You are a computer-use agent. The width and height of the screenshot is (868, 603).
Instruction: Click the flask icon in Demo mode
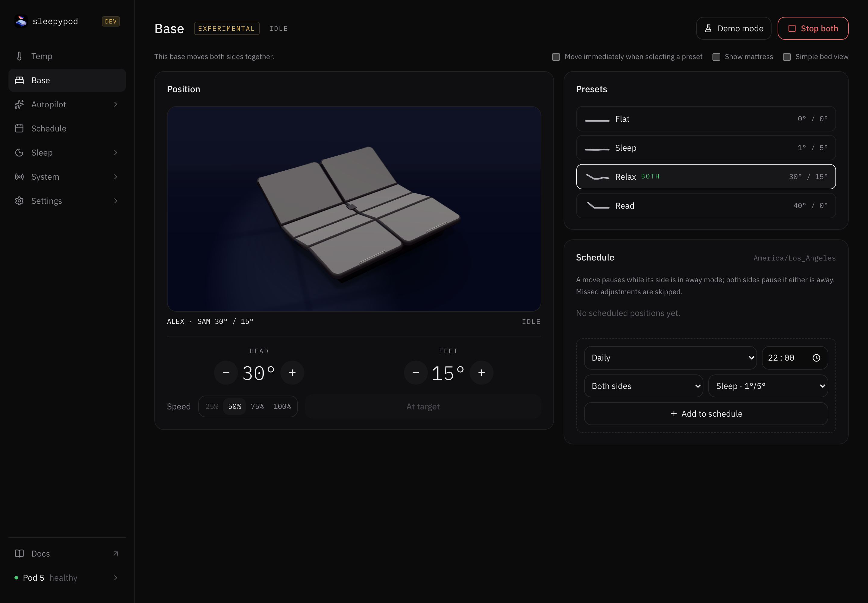tap(708, 28)
